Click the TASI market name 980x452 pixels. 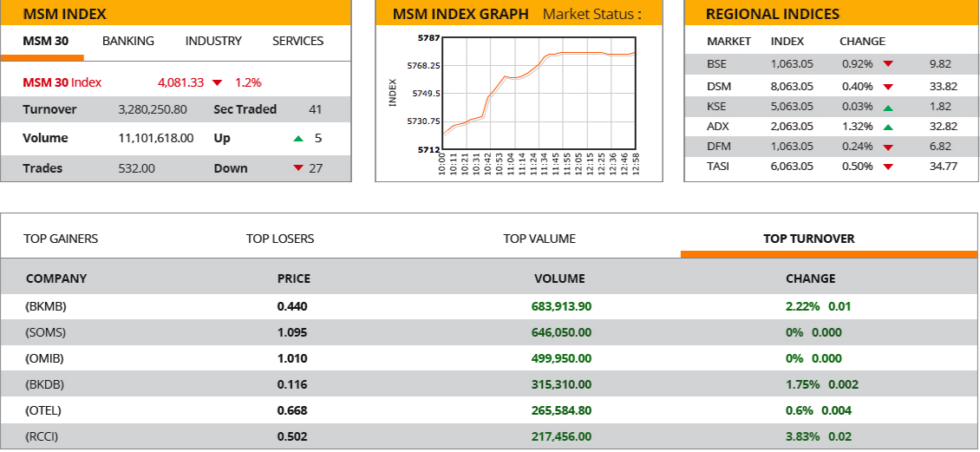click(x=718, y=167)
